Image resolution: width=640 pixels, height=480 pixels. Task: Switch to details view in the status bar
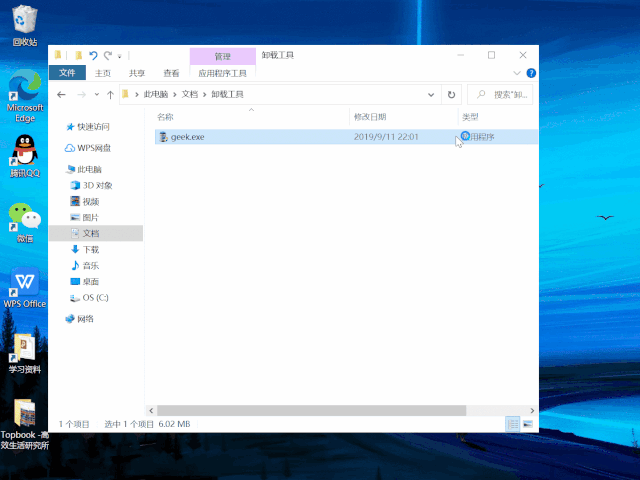coord(513,424)
